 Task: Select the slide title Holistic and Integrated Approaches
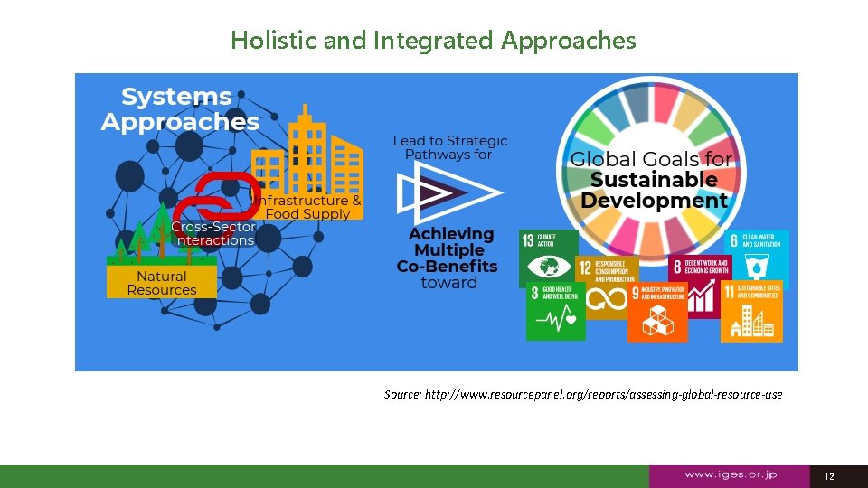(433, 41)
